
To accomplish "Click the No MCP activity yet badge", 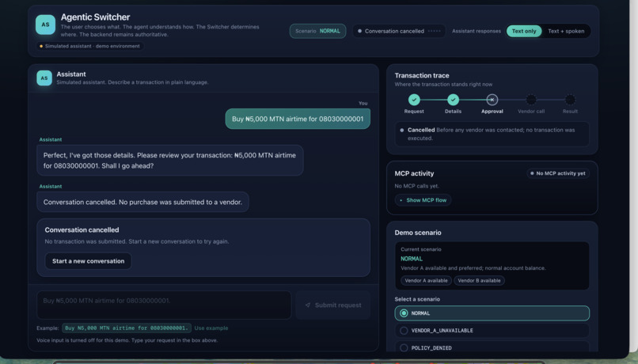I will [x=558, y=173].
